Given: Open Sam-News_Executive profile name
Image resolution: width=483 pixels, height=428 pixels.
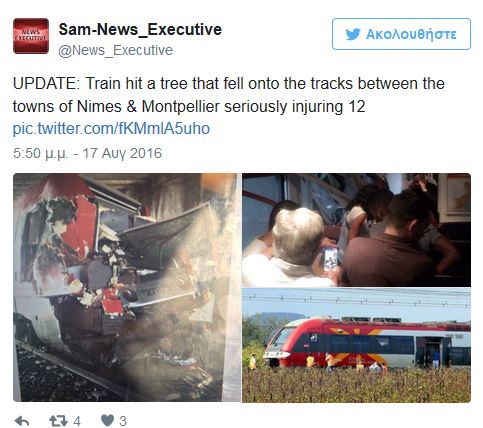Looking at the screenshot, I should click(140, 29).
